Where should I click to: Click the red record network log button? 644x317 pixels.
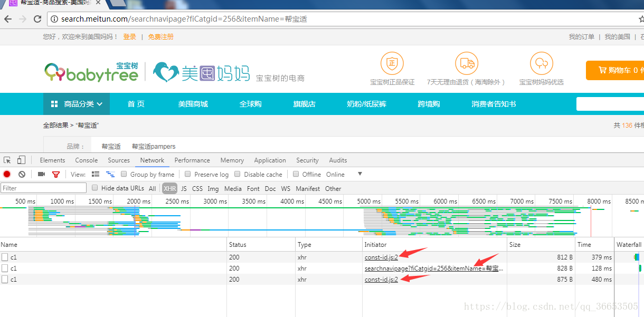click(x=7, y=174)
